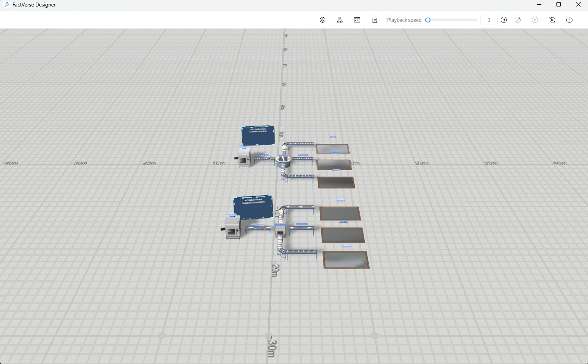Click the scene refresh icon
The width and height of the screenshot is (588, 364).
click(x=552, y=20)
